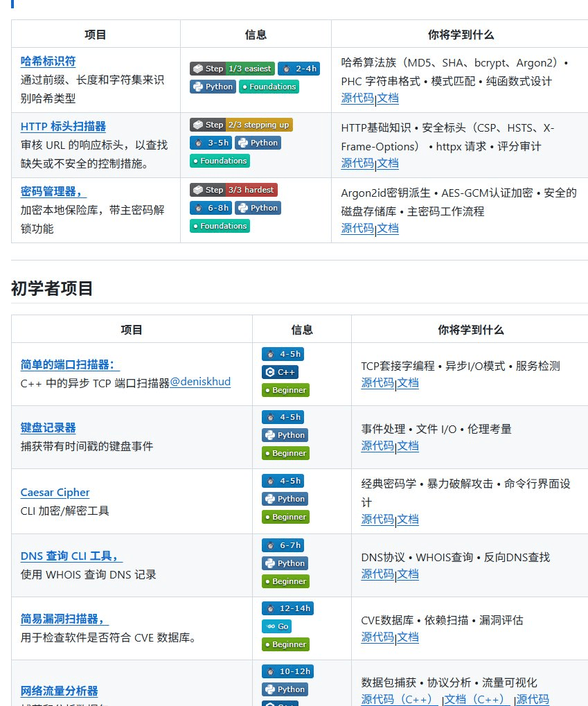Open 文档 link for DNS 查询 CLI 工具
588x706 pixels.
408,574
